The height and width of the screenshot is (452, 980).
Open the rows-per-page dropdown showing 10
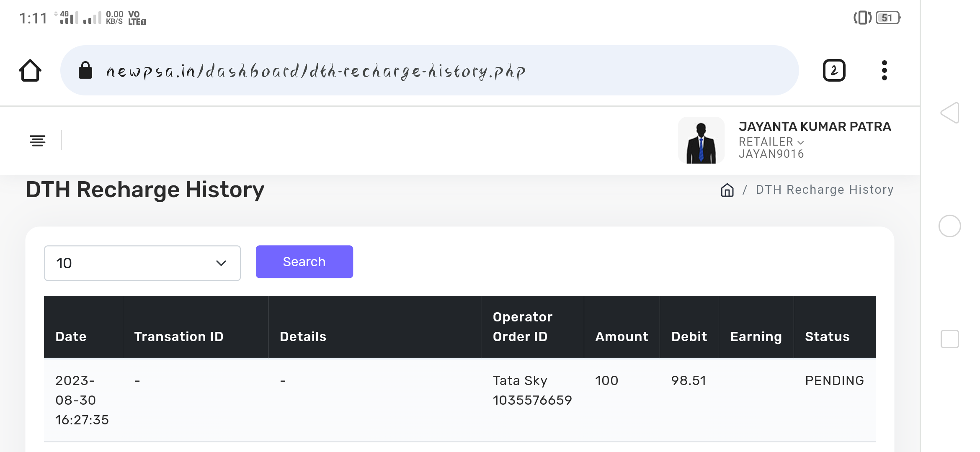tap(142, 263)
